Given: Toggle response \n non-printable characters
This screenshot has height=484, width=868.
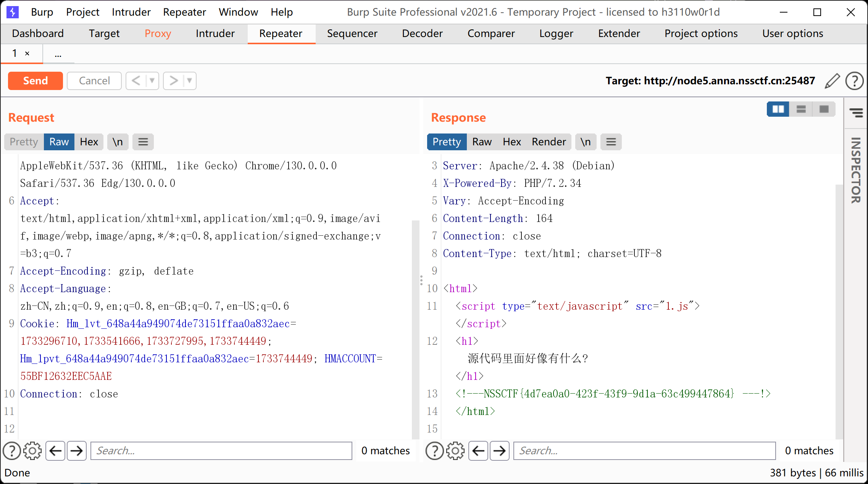Looking at the screenshot, I should [586, 142].
